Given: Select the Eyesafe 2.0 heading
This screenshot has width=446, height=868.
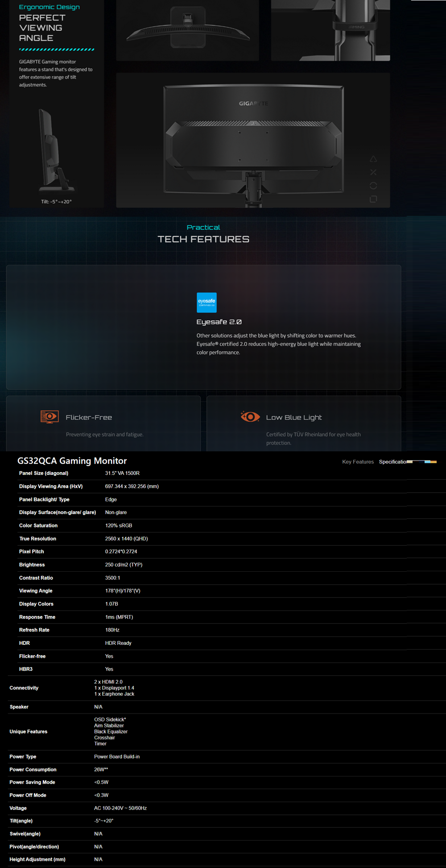Looking at the screenshot, I should pyautogui.click(x=219, y=322).
